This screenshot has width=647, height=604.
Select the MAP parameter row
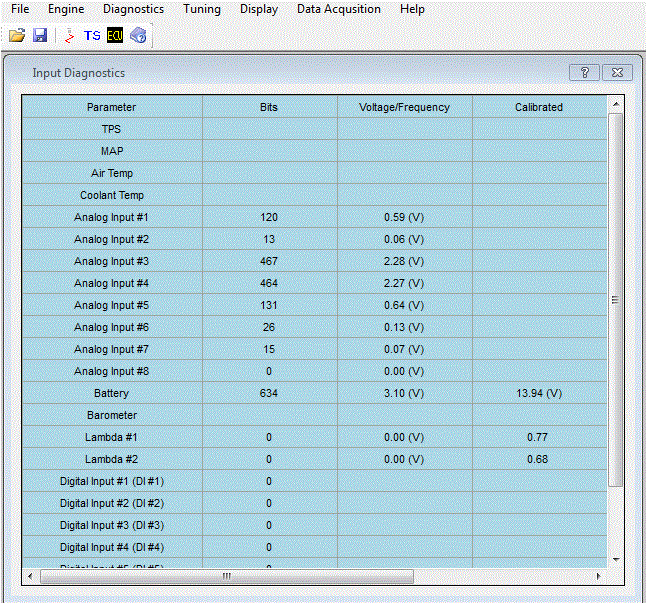314,151
